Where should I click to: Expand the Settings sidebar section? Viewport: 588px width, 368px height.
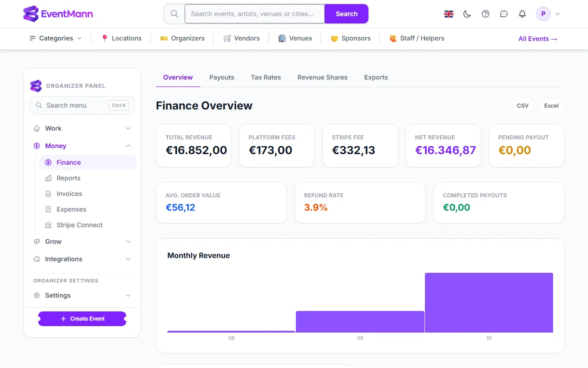pos(82,295)
